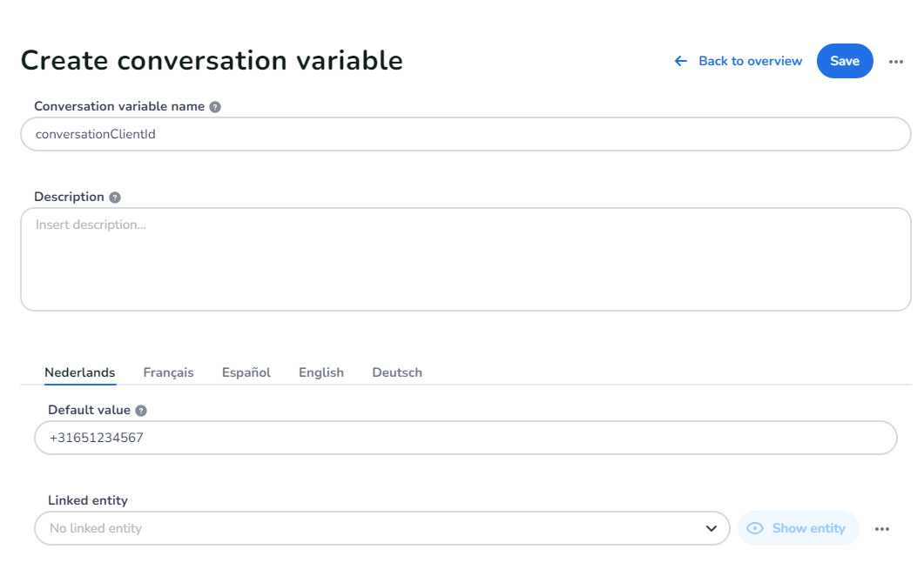Click the help icon beside Conversation variable name

[215, 107]
